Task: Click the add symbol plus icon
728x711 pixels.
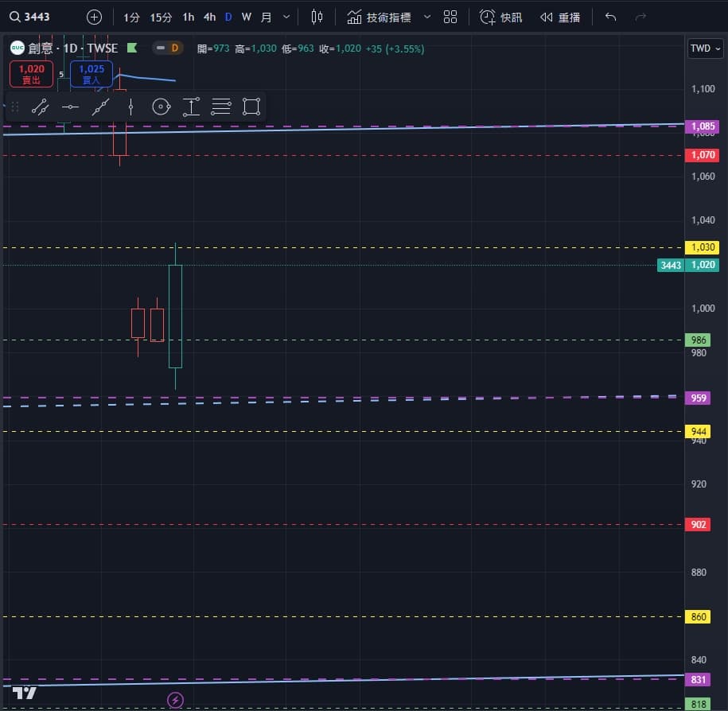Action: point(94,17)
